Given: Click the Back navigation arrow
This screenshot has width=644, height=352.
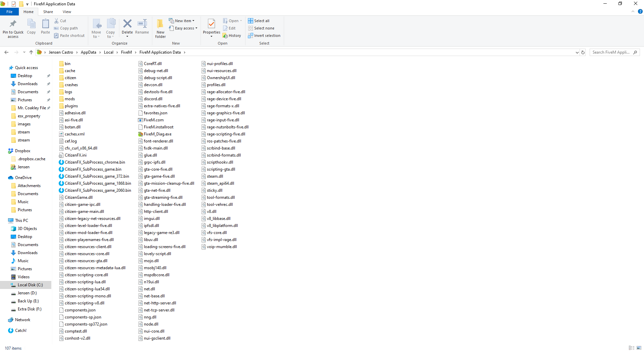Looking at the screenshot, I should (x=6, y=52).
